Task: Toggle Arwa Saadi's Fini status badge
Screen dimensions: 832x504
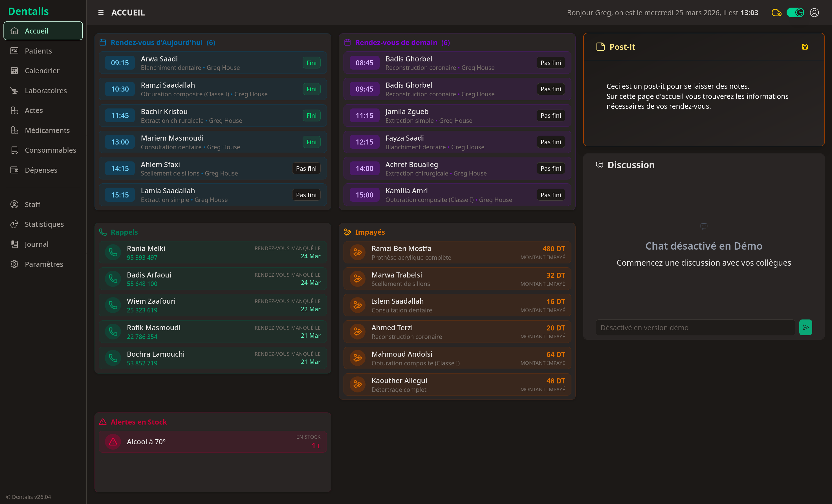Action: [311, 63]
